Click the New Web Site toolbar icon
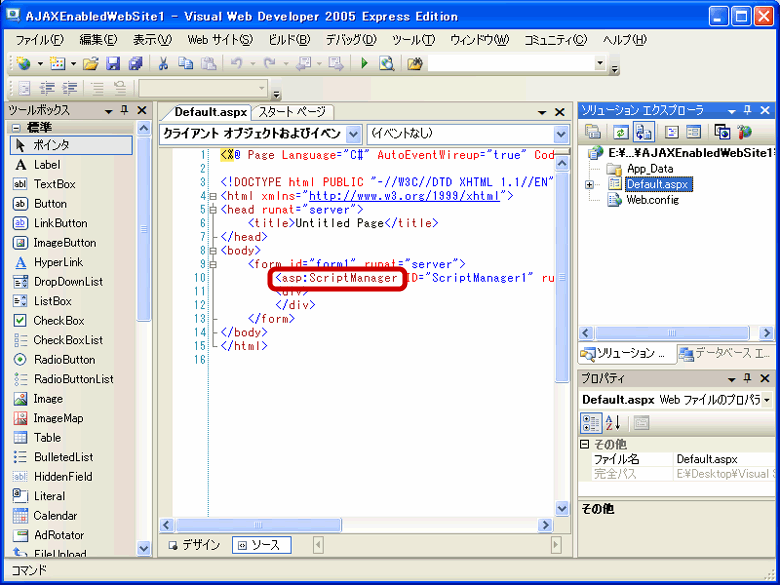 23,64
